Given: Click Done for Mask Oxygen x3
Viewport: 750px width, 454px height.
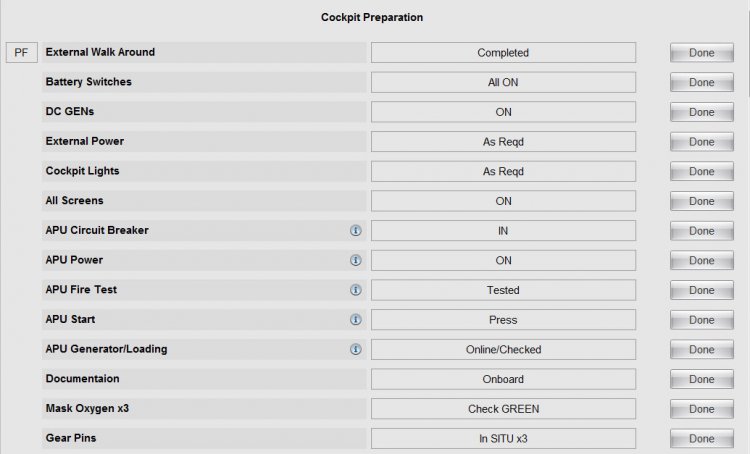Looking at the screenshot, I should (x=702, y=409).
